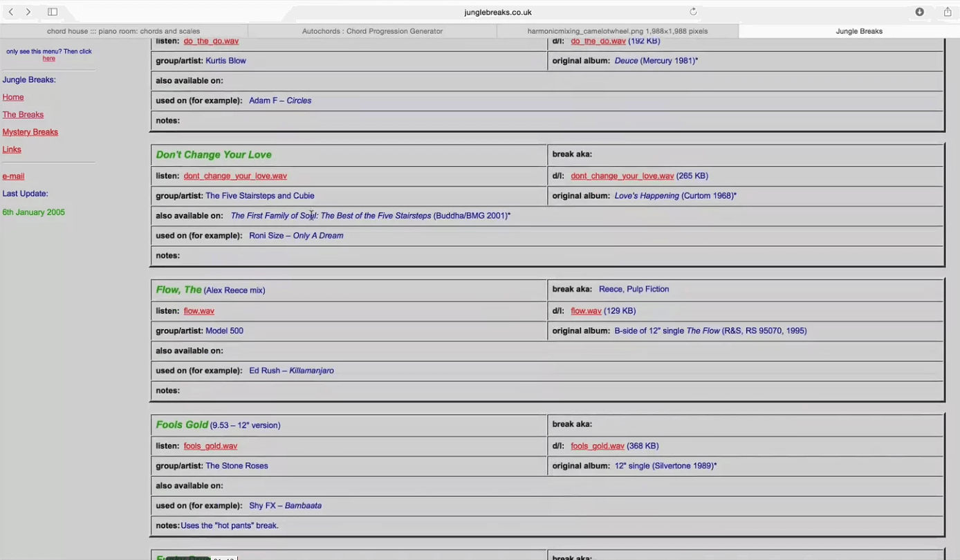
Task: Click the Model 500 artist text
Action: tap(224, 331)
